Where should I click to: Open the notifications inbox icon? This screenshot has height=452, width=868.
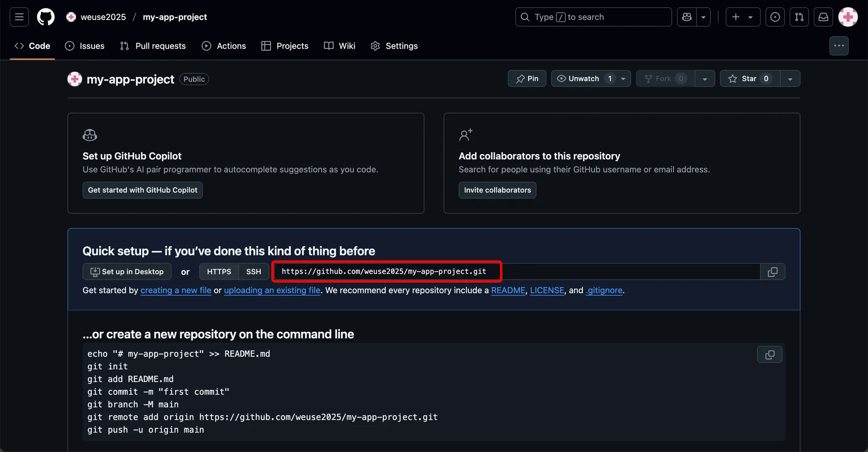click(823, 17)
